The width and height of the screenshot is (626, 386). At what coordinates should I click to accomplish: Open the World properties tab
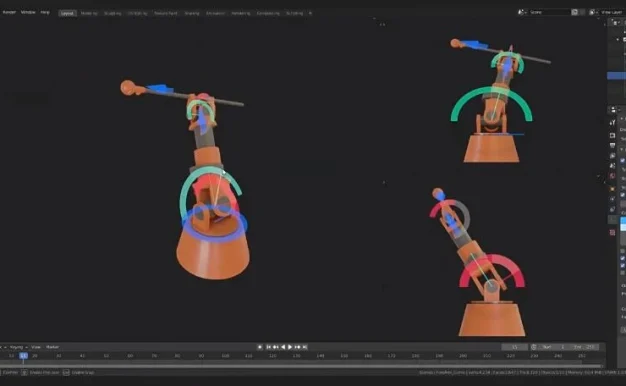coord(612,176)
